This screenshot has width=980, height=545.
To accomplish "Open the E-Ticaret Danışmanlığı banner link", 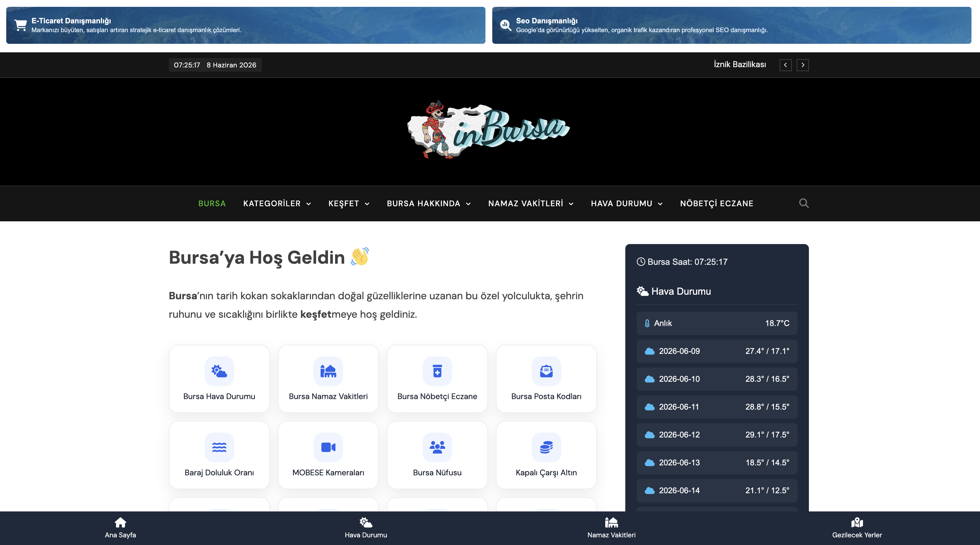I will coord(245,25).
